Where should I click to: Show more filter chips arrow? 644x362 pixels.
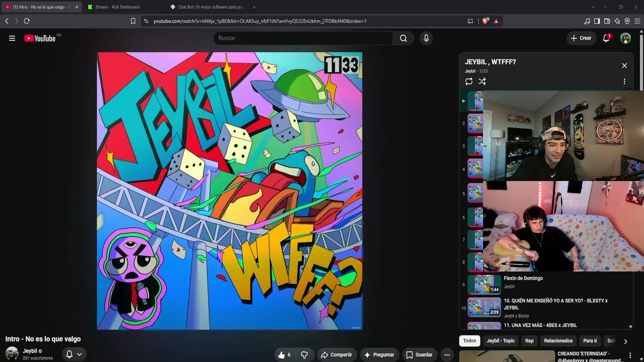pyautogui.click(x=625, y=341)
